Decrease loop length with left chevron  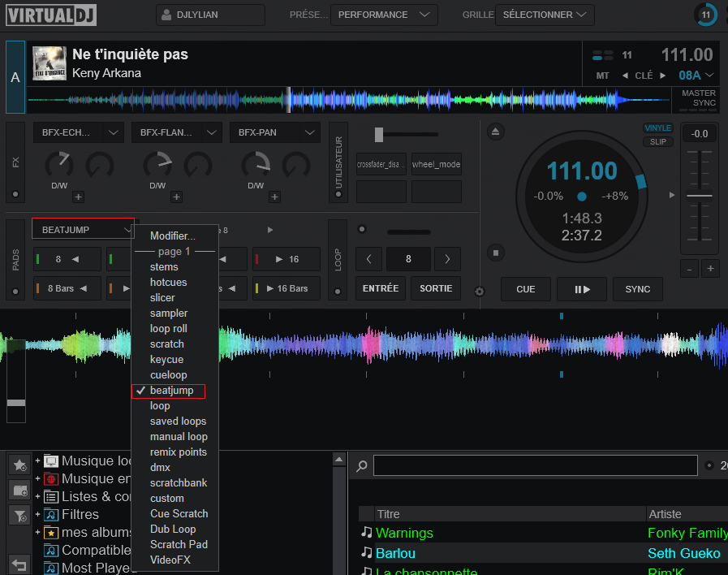[368, 259]
